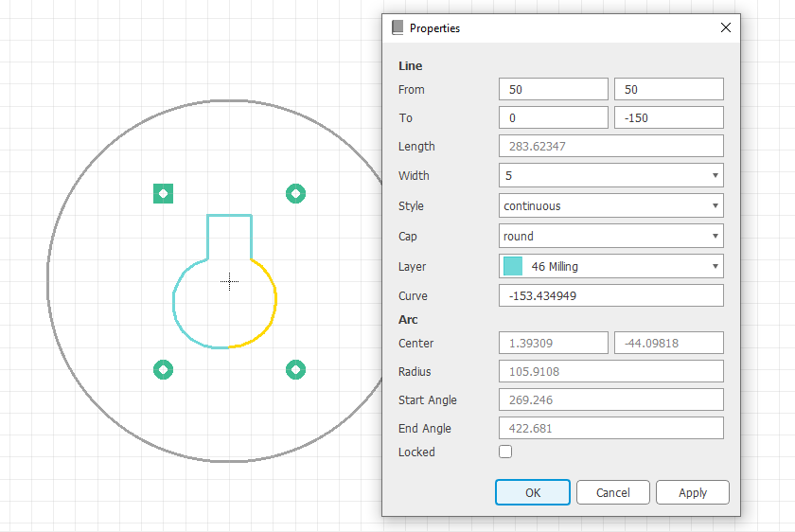
Task: Open the Layer dropdown showing 46 Milling
Action: 611,266
